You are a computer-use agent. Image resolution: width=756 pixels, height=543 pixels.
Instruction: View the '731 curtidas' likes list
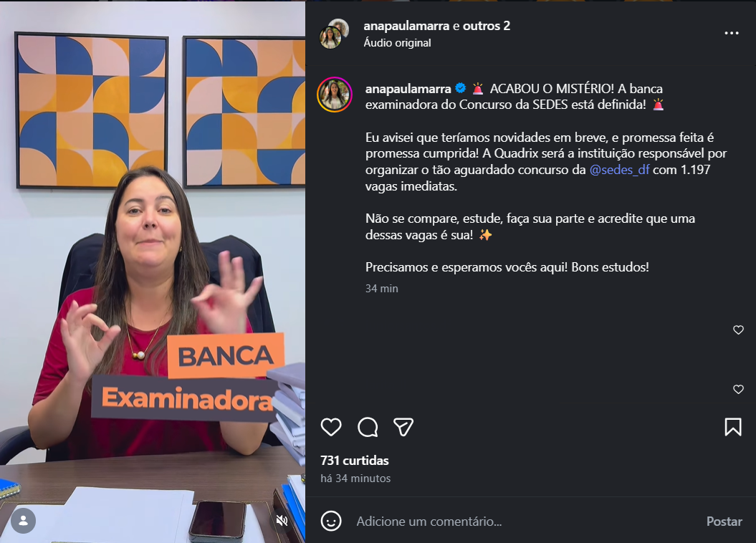[355, 461]
